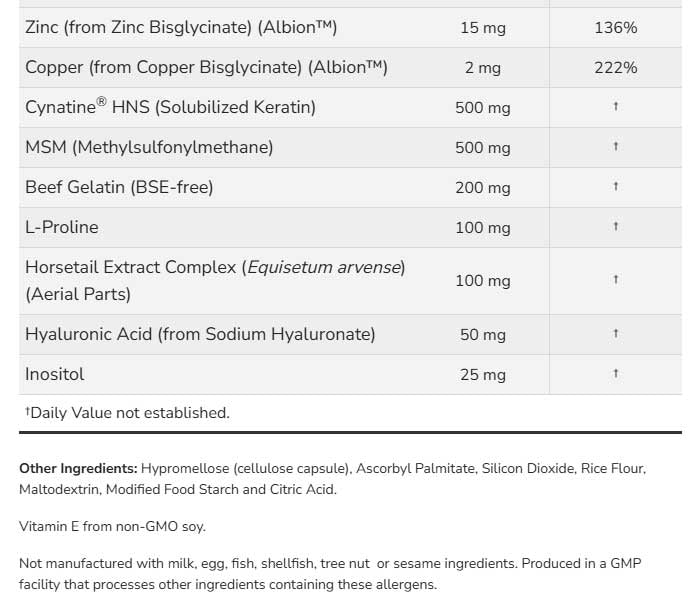Screen dimensions: 697x604
Task: Click the Vitamin E from non-GMO soy text
Action: point(112,525)
